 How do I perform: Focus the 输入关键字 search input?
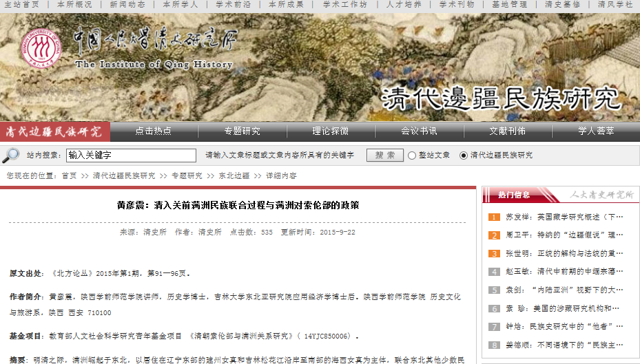point(131,156)
